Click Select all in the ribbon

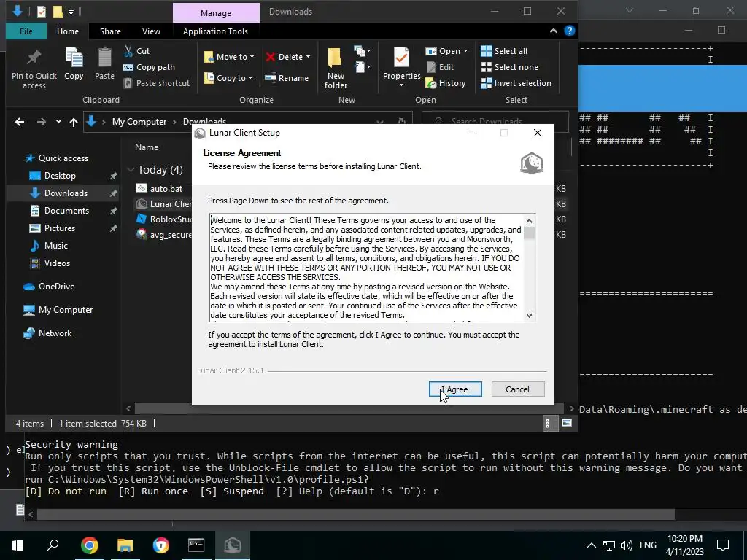tap(504, 51)
